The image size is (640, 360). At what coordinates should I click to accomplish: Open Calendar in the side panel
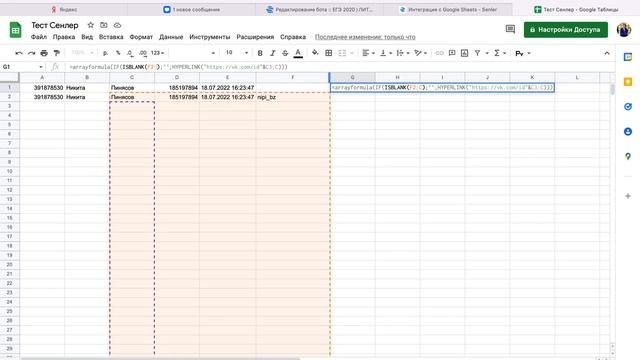point(628,57)
